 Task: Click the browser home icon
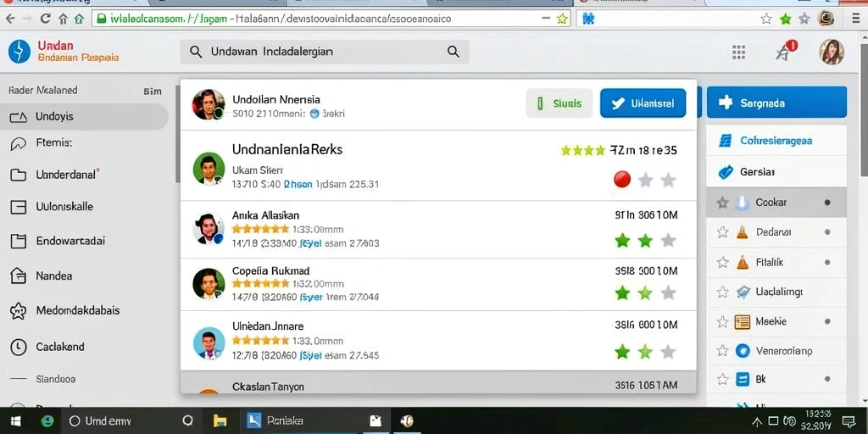tap(79, 19)
